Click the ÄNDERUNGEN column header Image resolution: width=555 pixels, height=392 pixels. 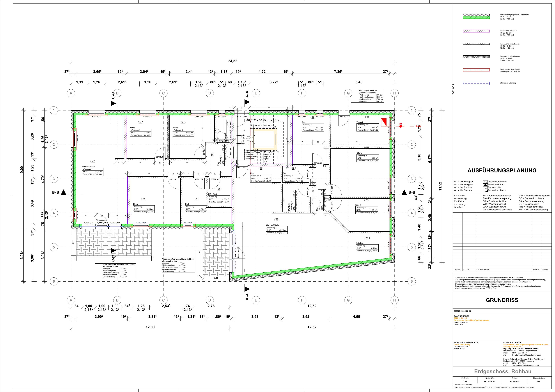coord(483,270)
